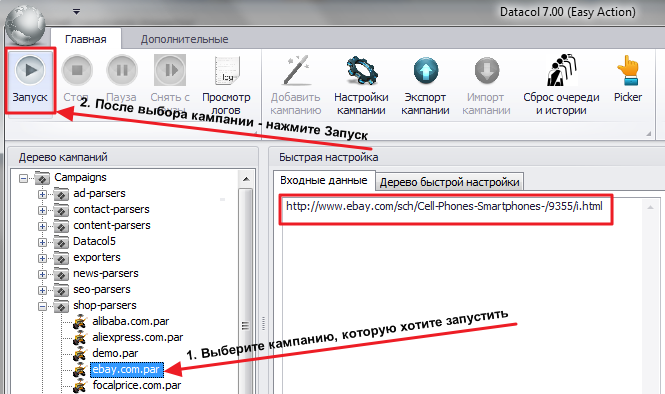Click the ribbon group dialog launcher corner
The width and height of the screenshot is (665, 394).
648,134
